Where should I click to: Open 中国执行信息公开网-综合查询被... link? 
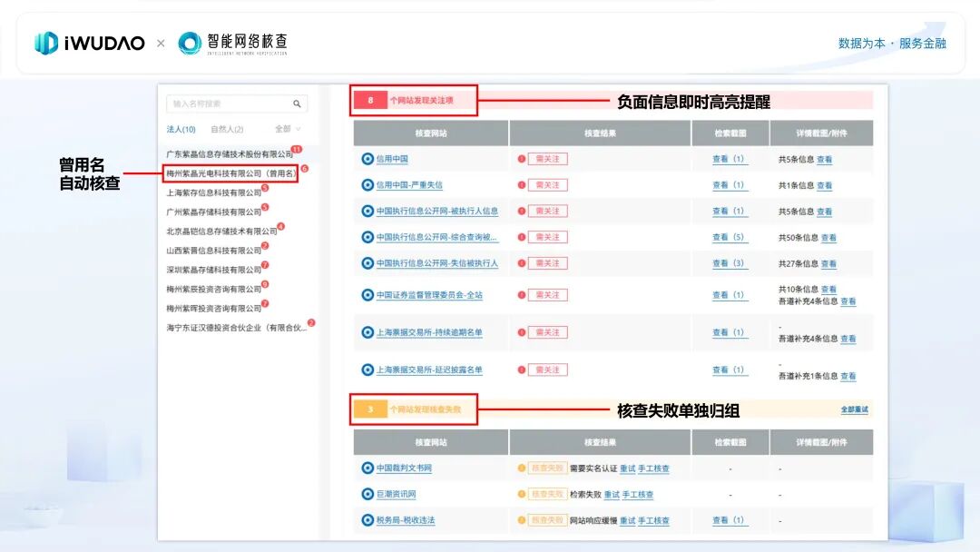[436, 237]
